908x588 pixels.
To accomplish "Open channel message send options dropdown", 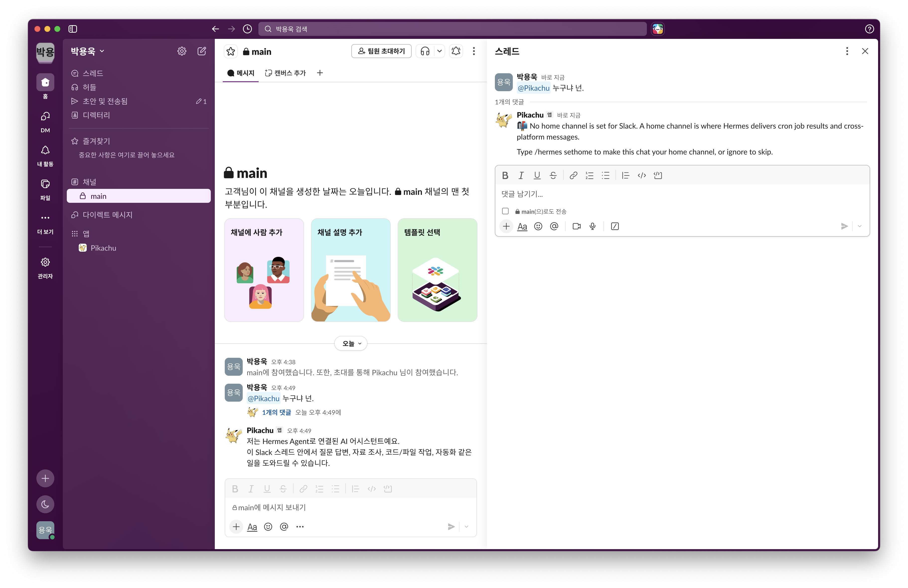I will (x=467, y=526).
